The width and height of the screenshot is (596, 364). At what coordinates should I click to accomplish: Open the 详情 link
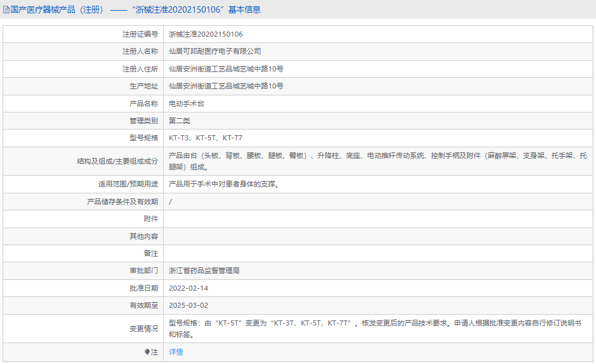[176, 352]
